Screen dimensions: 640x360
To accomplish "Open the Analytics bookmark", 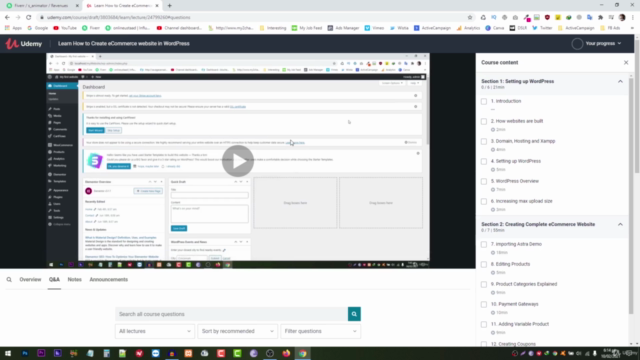I will (468, 28).
